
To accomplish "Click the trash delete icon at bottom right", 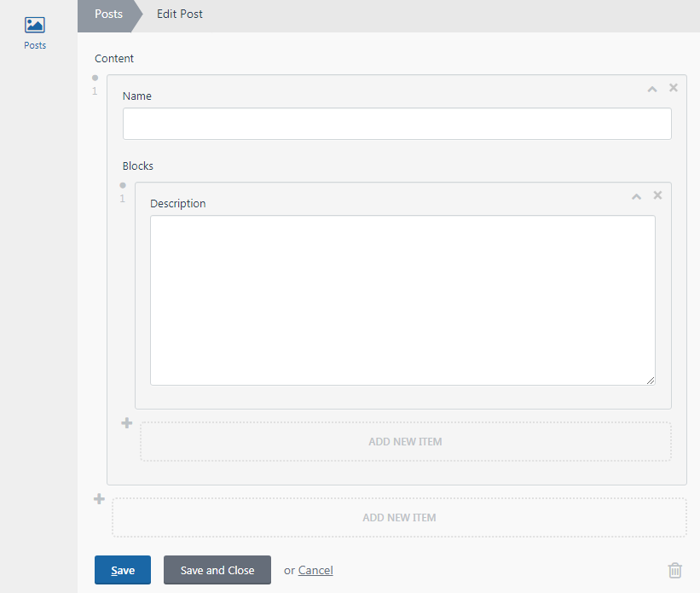I will (x=674, y=570).
